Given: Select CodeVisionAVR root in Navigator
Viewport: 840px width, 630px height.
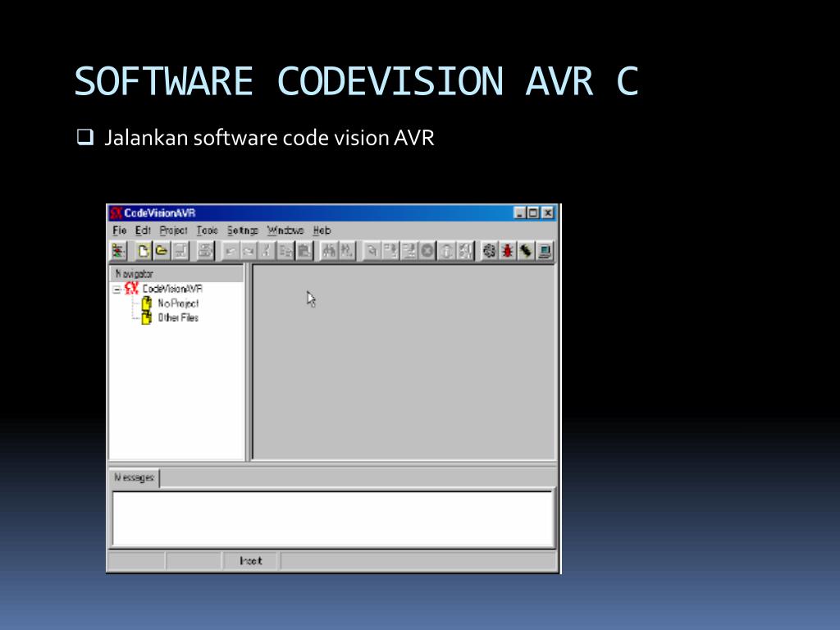Looking at the screenshot, I should [x=172, y=289].
